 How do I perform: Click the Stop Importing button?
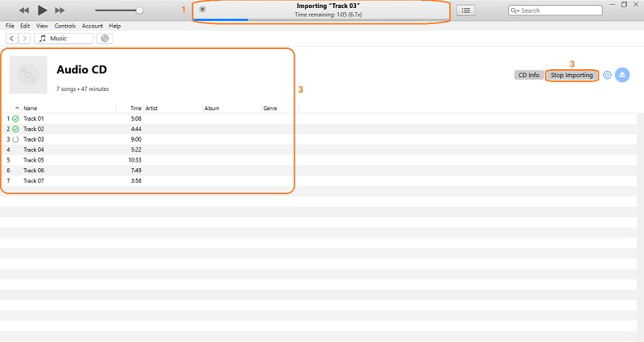(x=572, y=75)
